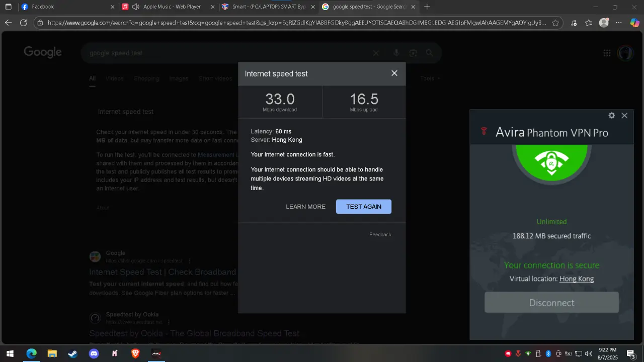Open the Speedtest by Ookla result link

coord(194,333)
